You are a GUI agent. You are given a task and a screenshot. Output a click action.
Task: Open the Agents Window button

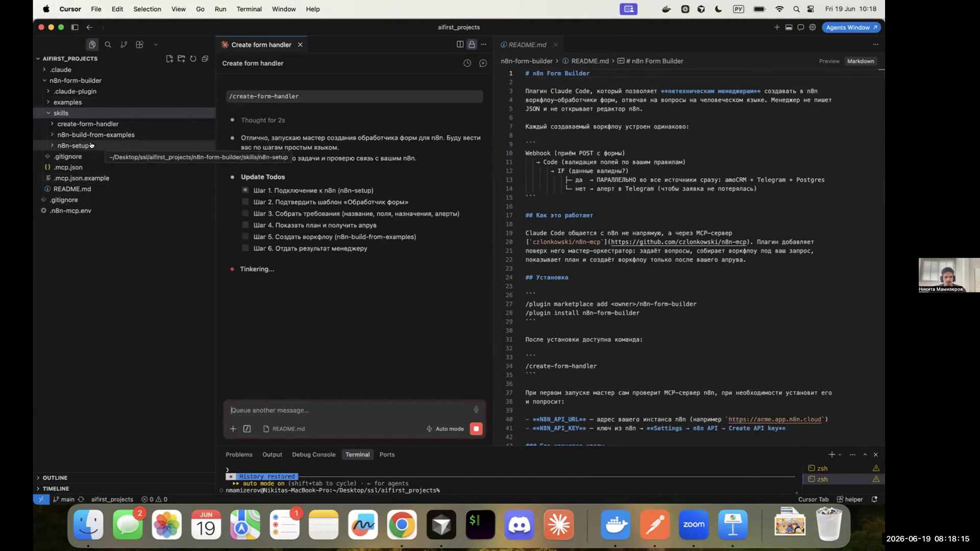851,28
